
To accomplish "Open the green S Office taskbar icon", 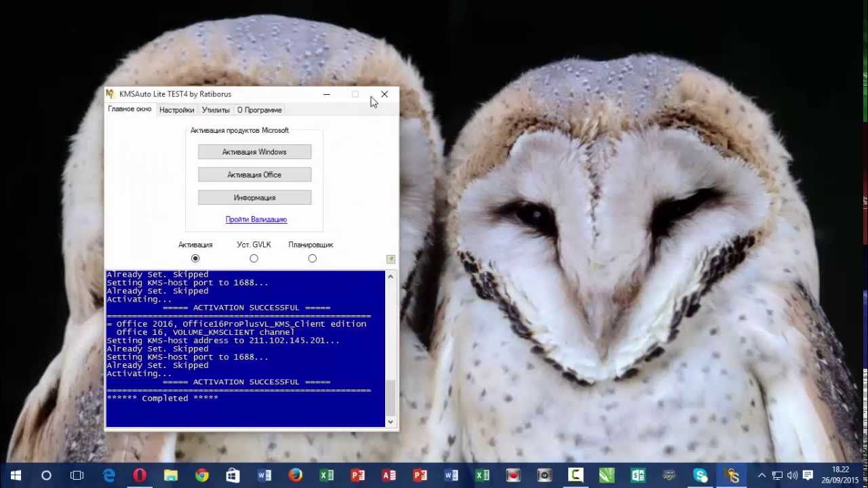I will tap(638, 476).
